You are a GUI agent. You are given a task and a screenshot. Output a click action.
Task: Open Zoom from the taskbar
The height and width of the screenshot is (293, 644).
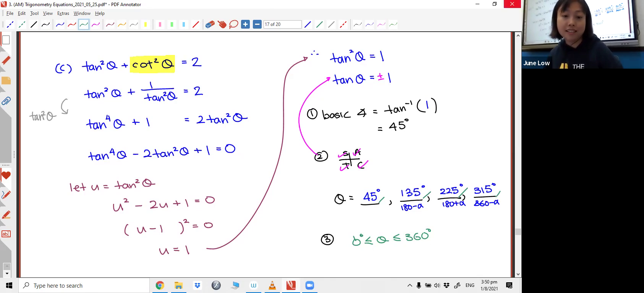point(310,285)
